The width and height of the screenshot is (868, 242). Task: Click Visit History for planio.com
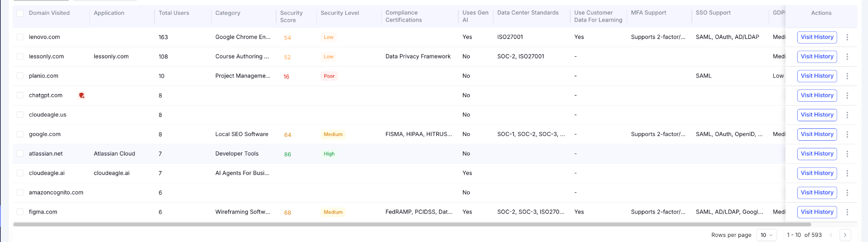(x=817, y=76)
